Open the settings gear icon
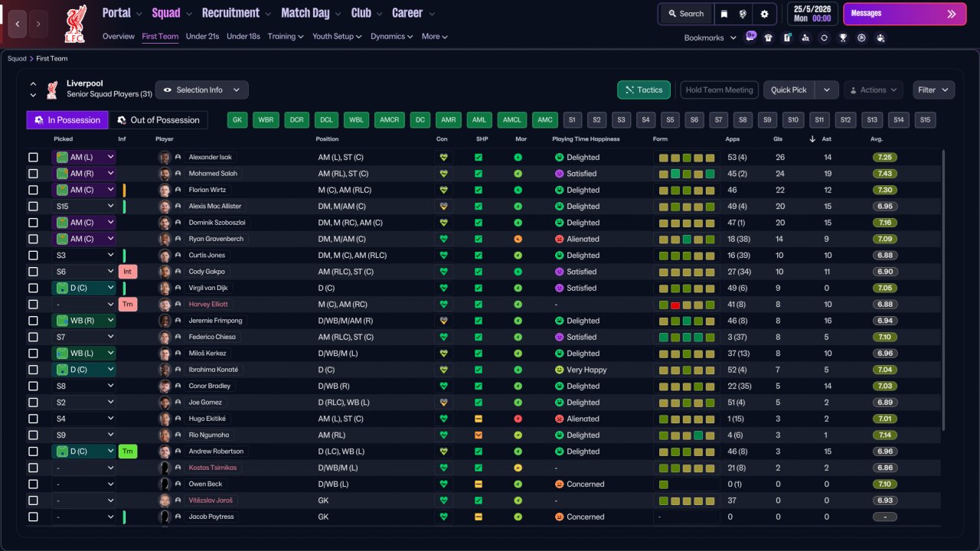 tap(764, 14)
